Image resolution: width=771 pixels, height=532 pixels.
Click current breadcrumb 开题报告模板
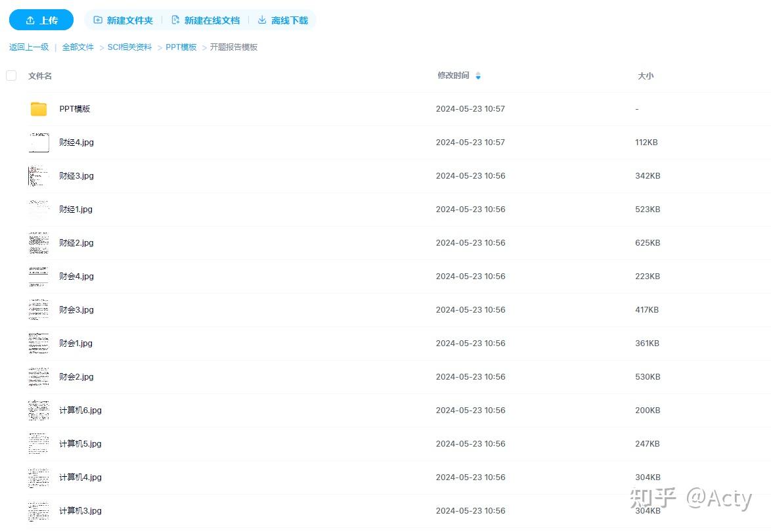234,47
